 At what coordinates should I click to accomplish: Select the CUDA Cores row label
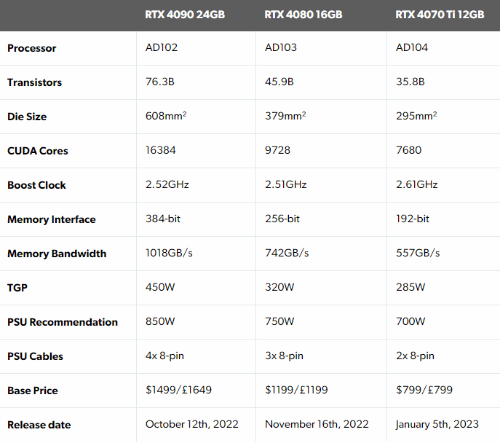[x=38, y=151]
